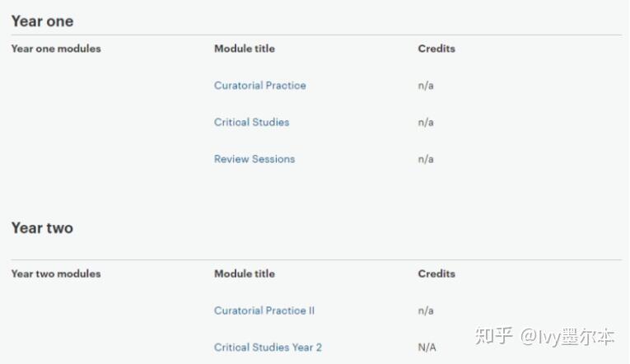Click the 知乎 watermark logo
The width and height of the screenshot is (630, 364).
point(494,337)
